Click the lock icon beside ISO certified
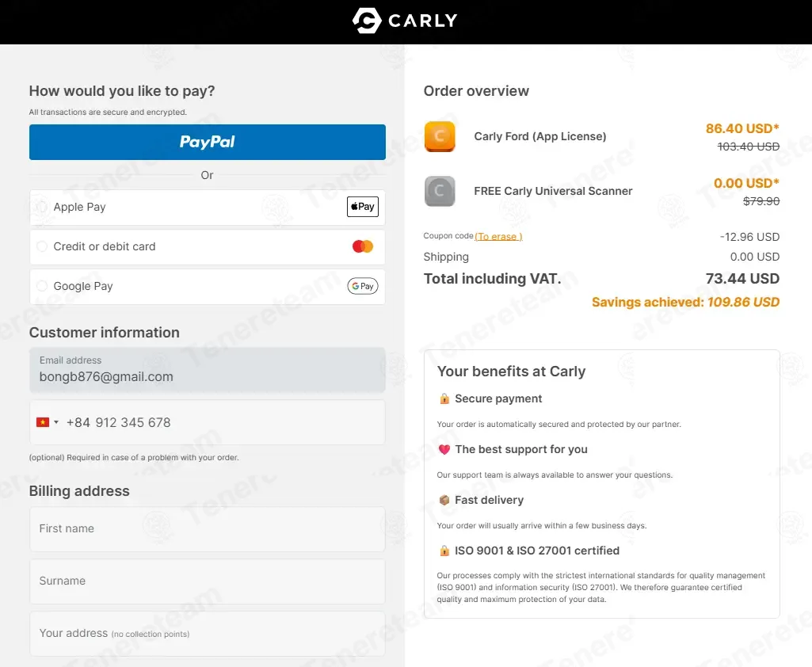 click(444, 551)
